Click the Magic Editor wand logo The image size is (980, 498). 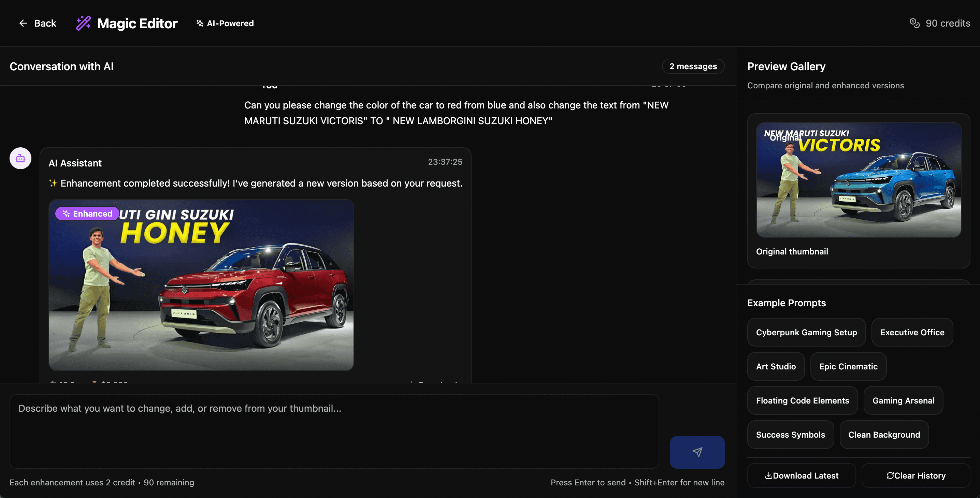[84, 23]
